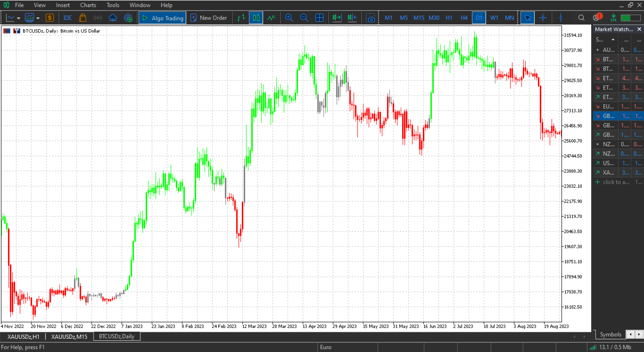Select the H1 timeframe

[x=449, y=18]
